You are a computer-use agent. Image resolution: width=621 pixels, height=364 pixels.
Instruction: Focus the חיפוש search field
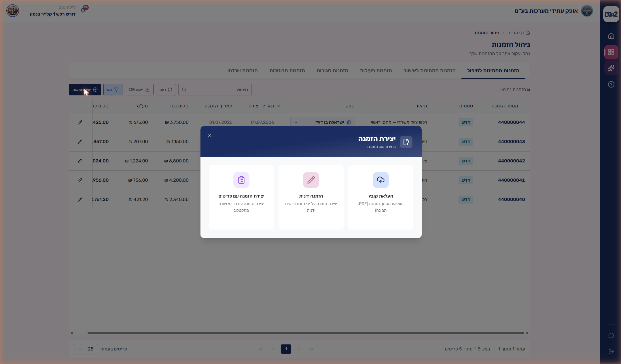(215, 90)
